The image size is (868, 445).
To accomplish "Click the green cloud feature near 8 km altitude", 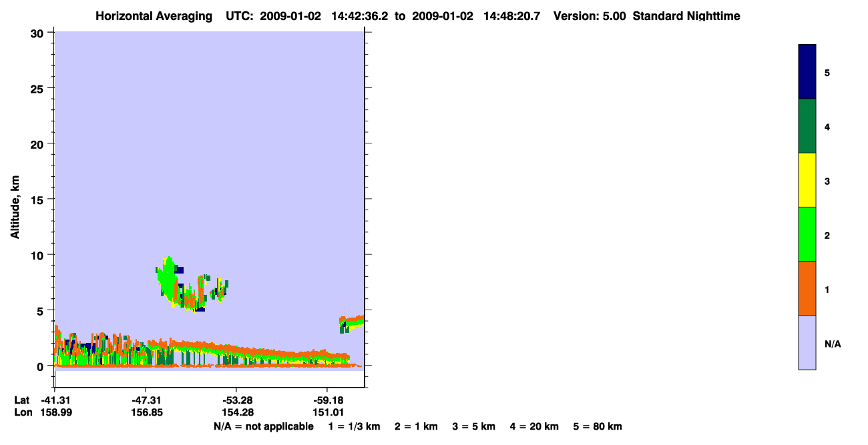I will click(169, 279).
